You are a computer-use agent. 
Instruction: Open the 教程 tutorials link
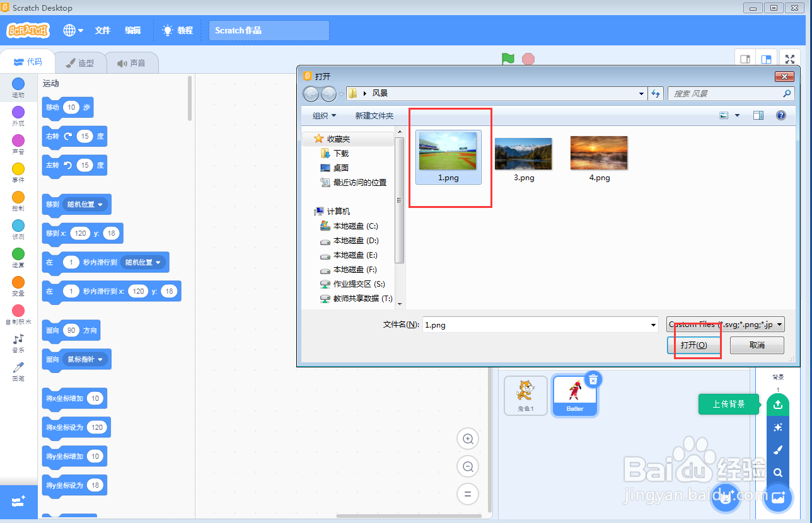click(178, 30)
